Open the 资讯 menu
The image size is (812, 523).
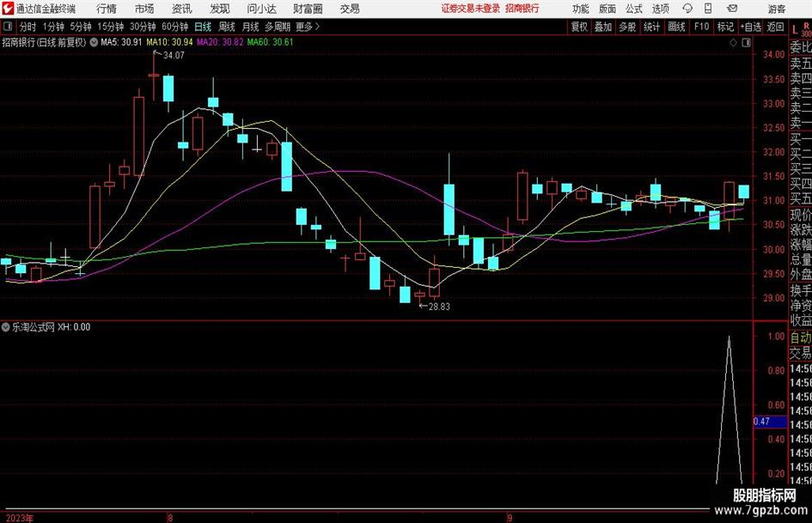click(x=182, y=9)
